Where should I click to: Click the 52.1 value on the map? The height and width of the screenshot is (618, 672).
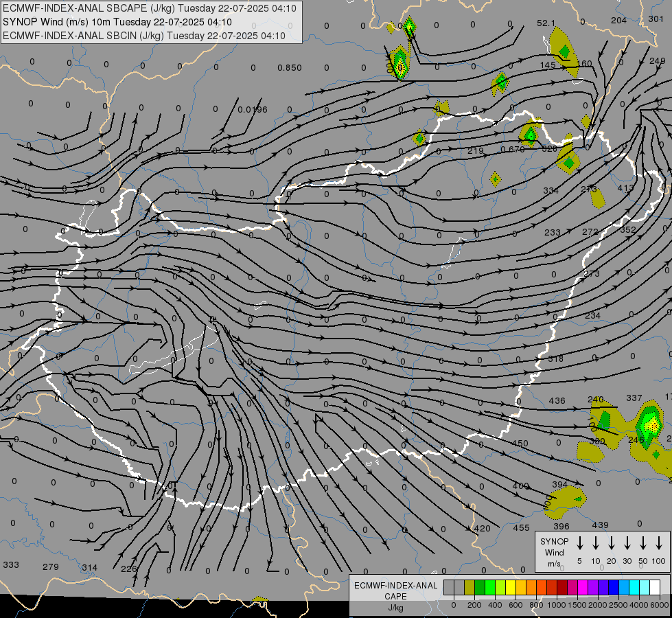[x=546, y=23]
